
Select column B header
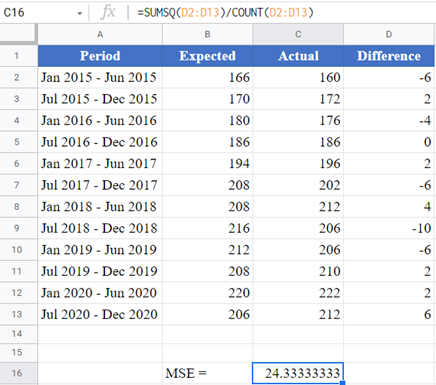[x=207, y=34]
